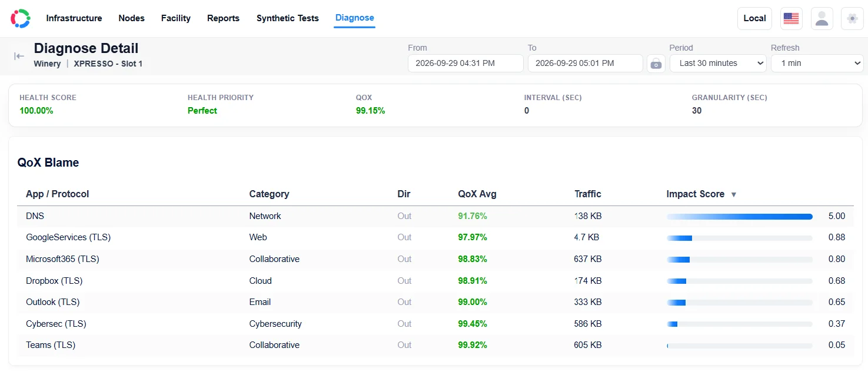Switch to the Nodes tab
The width and height of the screenshot is (868, 378).
click(x=131, y=18)
